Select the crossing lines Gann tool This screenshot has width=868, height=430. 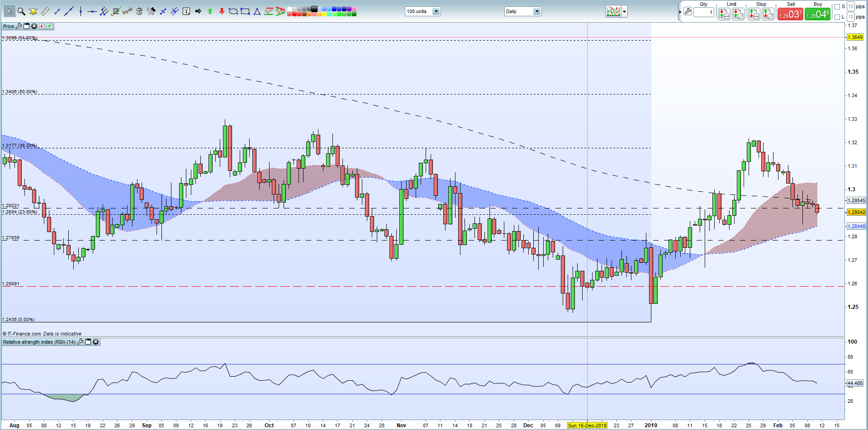pyautogui.click(x=175, y=11)
